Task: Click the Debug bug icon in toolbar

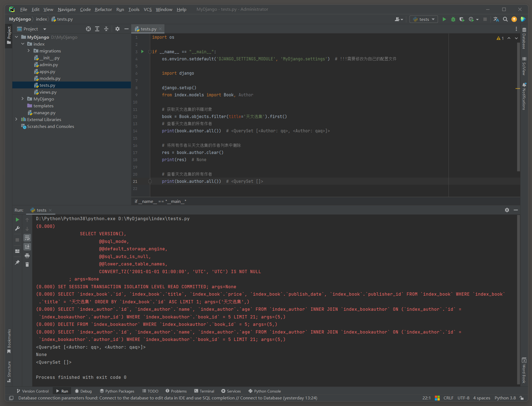Action: pyautogui.click(x=453, y=19)
